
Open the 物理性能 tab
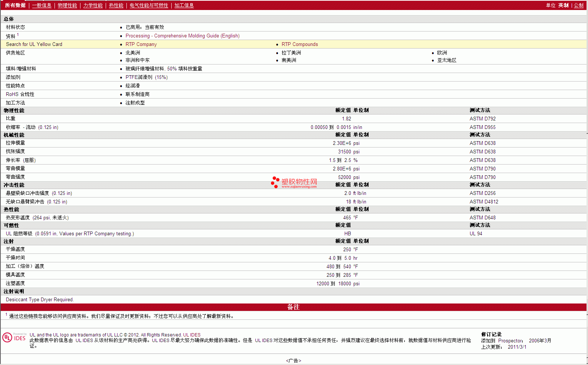click(x=67, y=5)
